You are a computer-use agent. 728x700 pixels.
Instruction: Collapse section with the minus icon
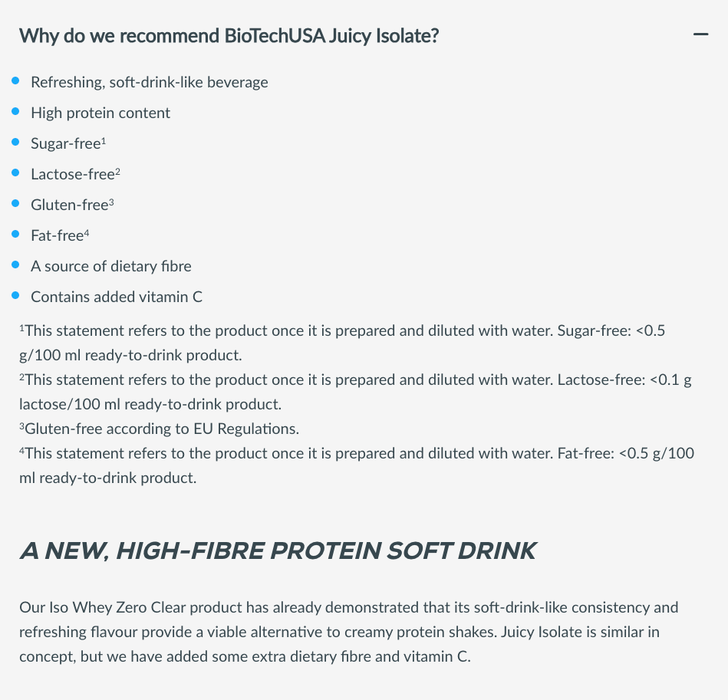point(700,35)
